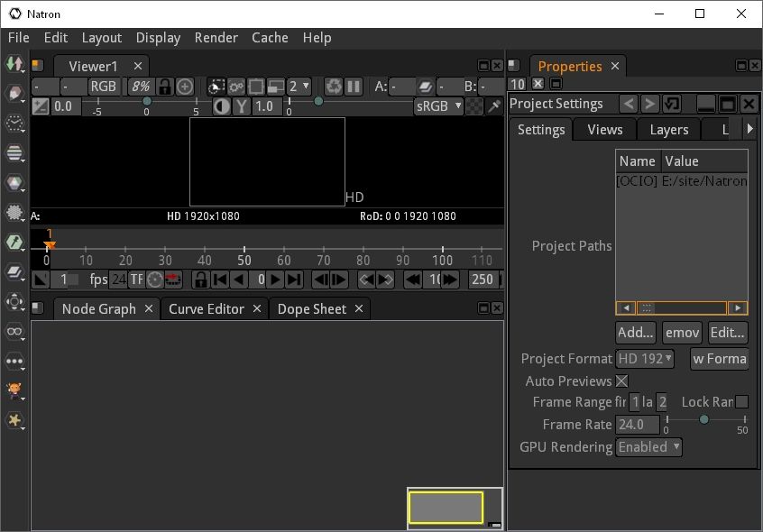Screen dimensions: 763x532
Task: Click the viewer region of interest icon
Action: click(216, 87)
